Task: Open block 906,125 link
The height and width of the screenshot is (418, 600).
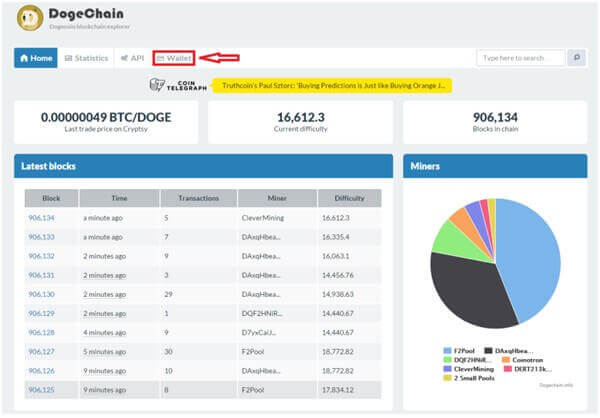Action: tap(42, 389)
